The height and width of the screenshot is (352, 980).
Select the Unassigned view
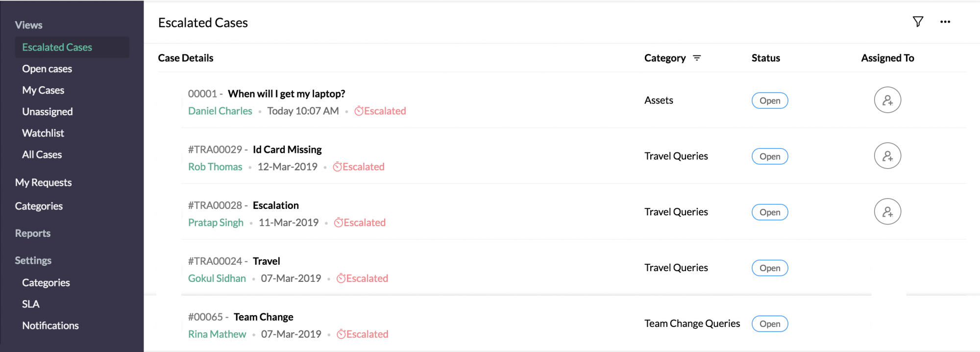48,112
